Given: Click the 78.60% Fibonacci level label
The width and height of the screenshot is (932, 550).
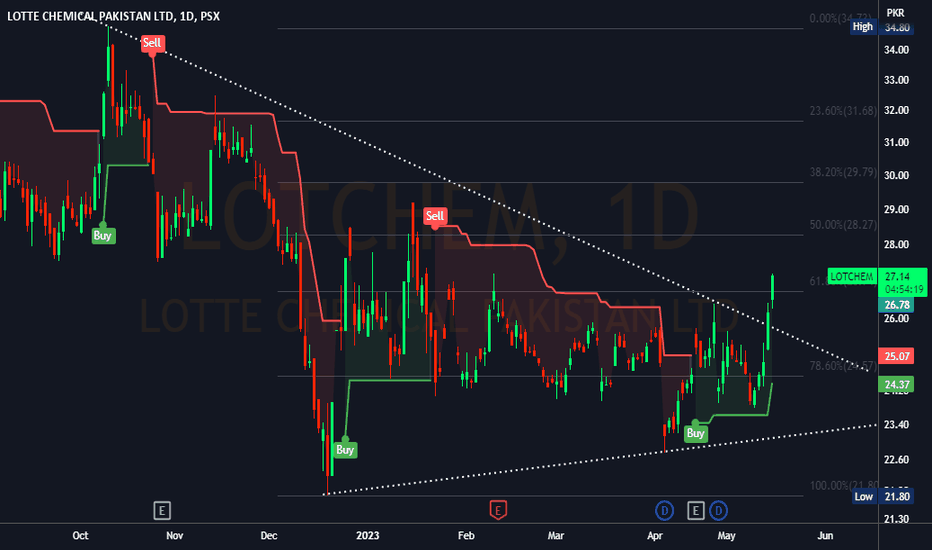Looking at the screenshot, I should (842, 366).
